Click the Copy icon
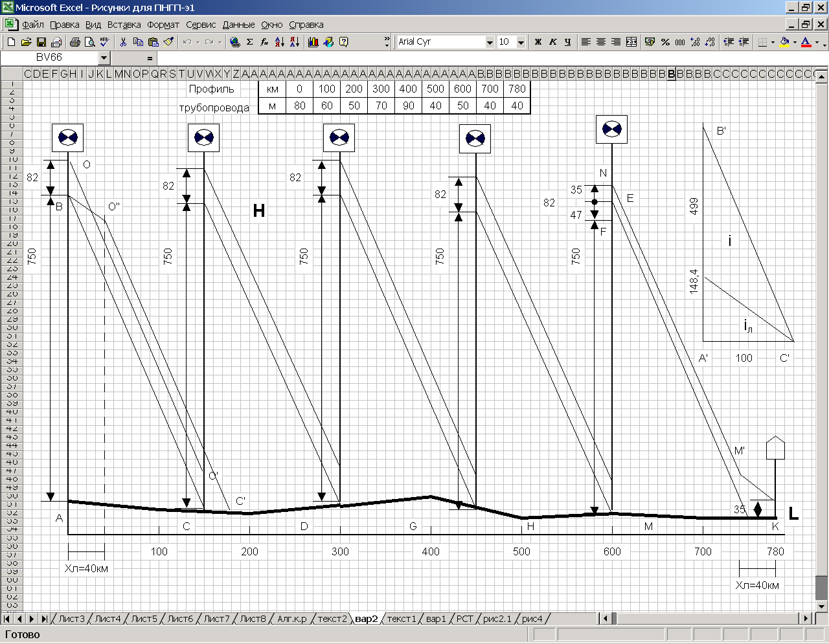This screenshot has height=644, width=829. (138, 42)
